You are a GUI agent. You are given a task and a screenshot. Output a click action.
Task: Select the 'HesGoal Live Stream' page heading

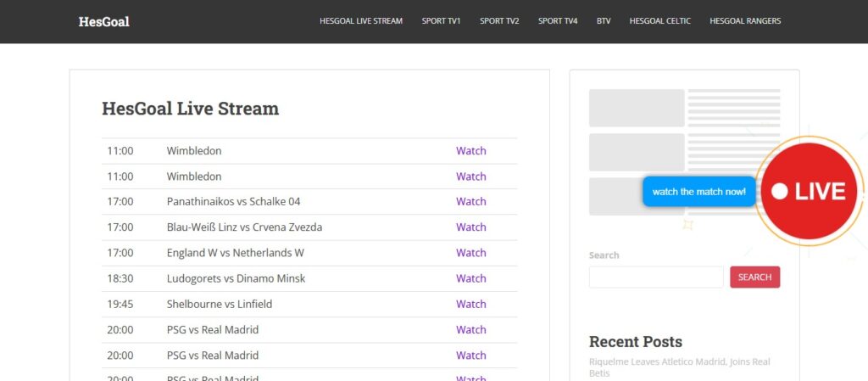pyautogui.click(x=191, y=109)
